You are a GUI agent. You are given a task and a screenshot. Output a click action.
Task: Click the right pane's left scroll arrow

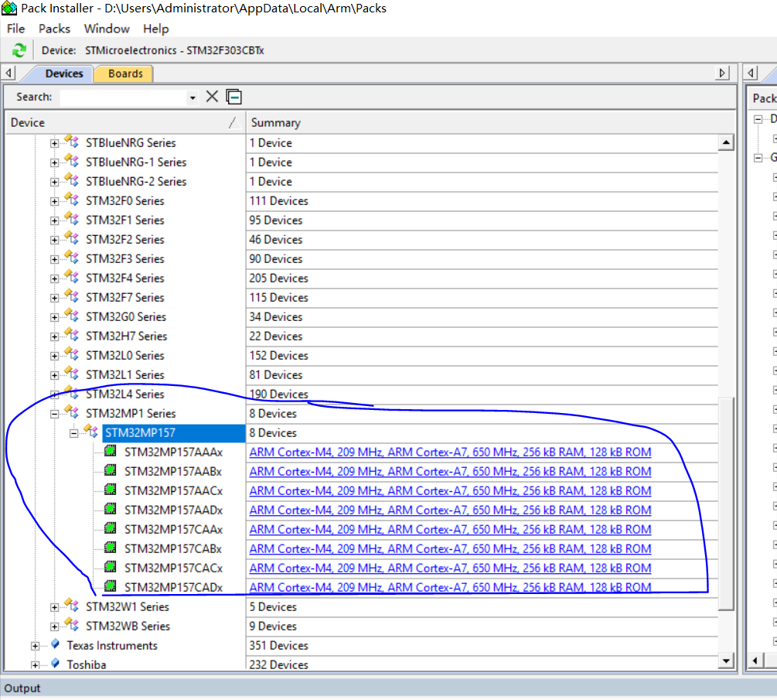[755, 661]
